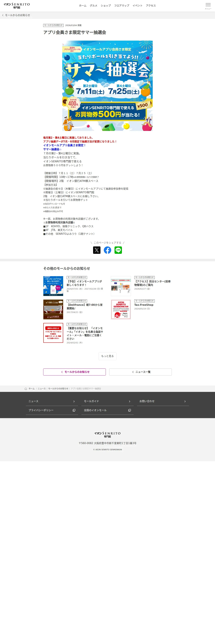
Task: Share this page on Facebook
Action: click(x=107, y=250)
